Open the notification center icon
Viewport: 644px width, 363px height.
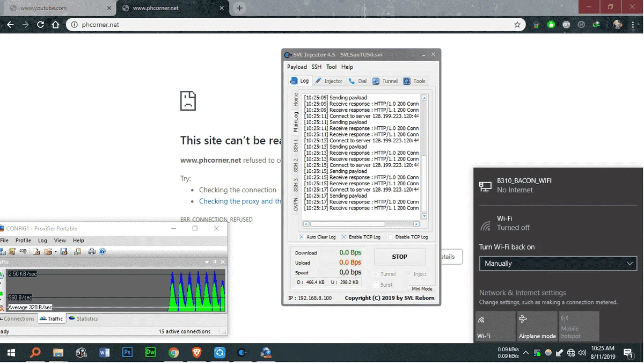point(628,353)
